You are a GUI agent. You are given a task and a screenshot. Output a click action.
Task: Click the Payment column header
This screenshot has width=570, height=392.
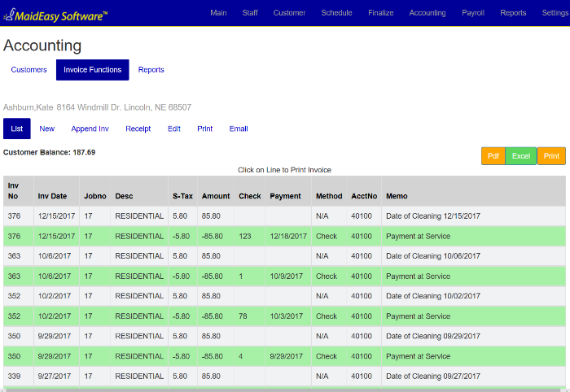pyautogui.click(x=288, y=191)
